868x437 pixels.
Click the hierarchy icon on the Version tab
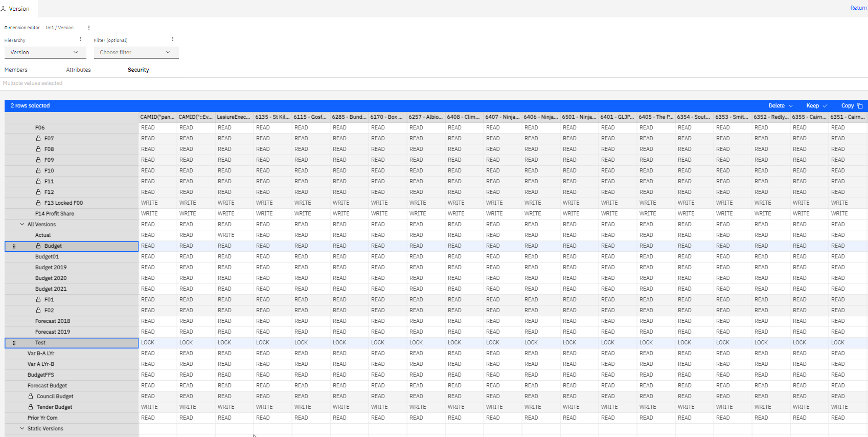coord(4,9)
